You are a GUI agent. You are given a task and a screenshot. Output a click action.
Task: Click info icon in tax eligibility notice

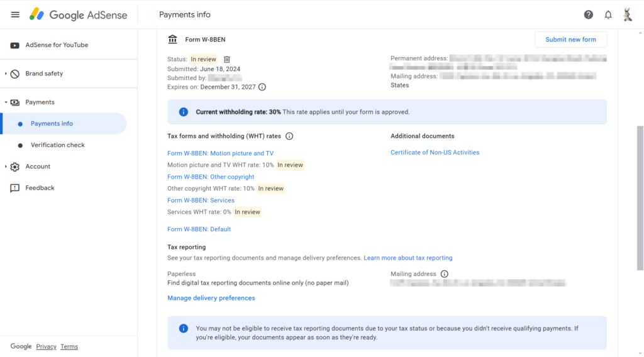(x=183, y=328)
